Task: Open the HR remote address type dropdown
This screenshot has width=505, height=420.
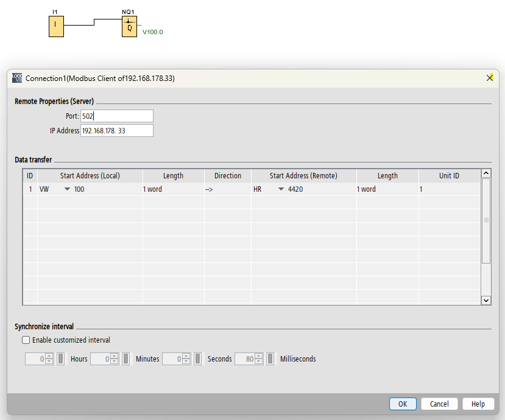Action: (x=281, y=189)
